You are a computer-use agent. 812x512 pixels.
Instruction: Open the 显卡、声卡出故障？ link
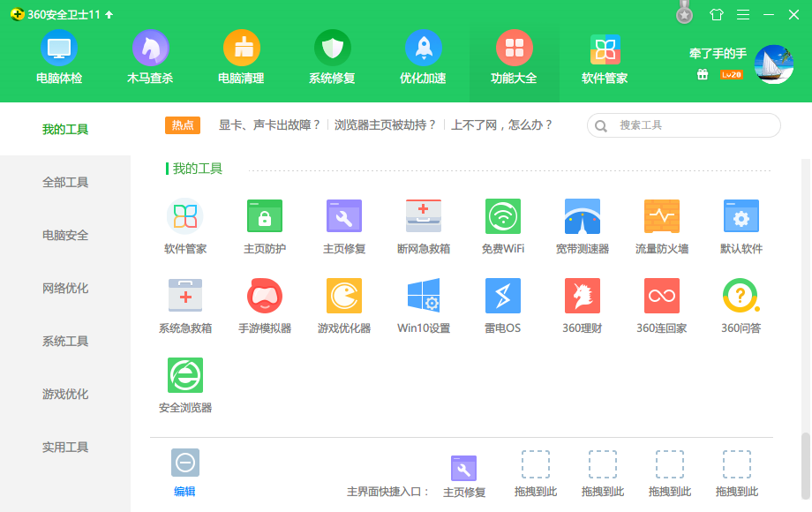(x=270, y=124)
